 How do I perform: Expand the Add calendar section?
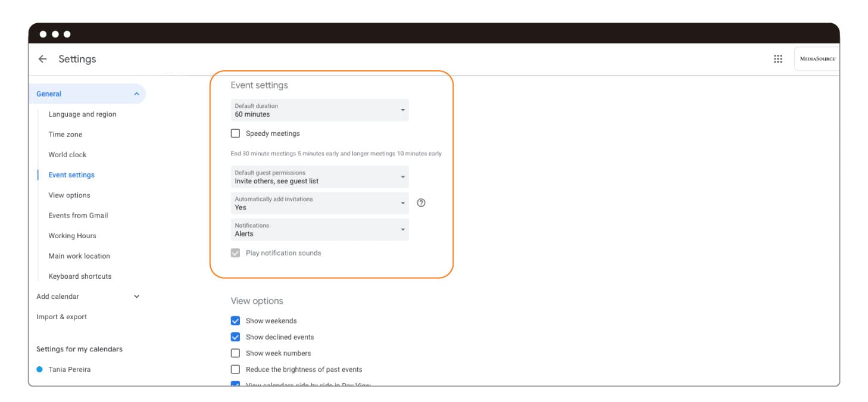point(136,297)
